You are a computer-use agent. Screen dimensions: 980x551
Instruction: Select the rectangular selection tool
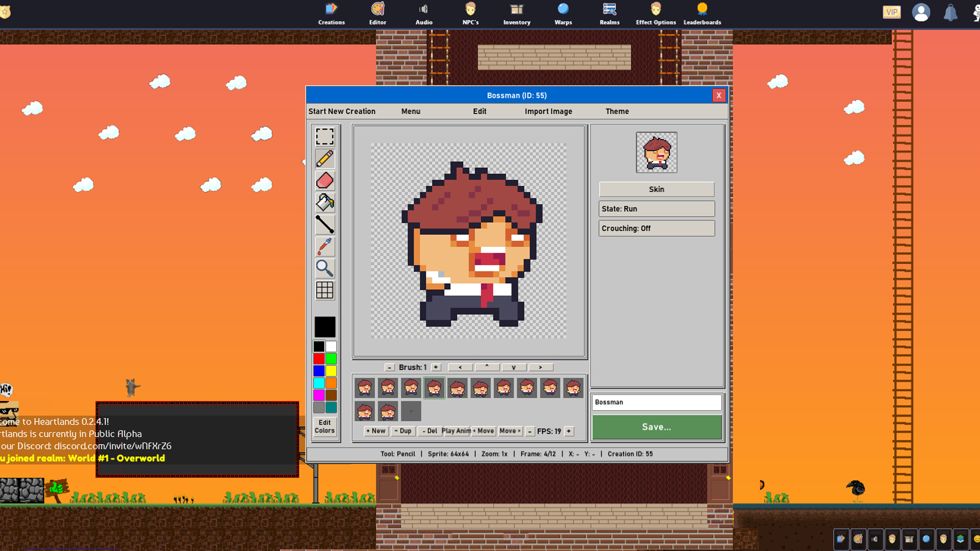point(325,137)
